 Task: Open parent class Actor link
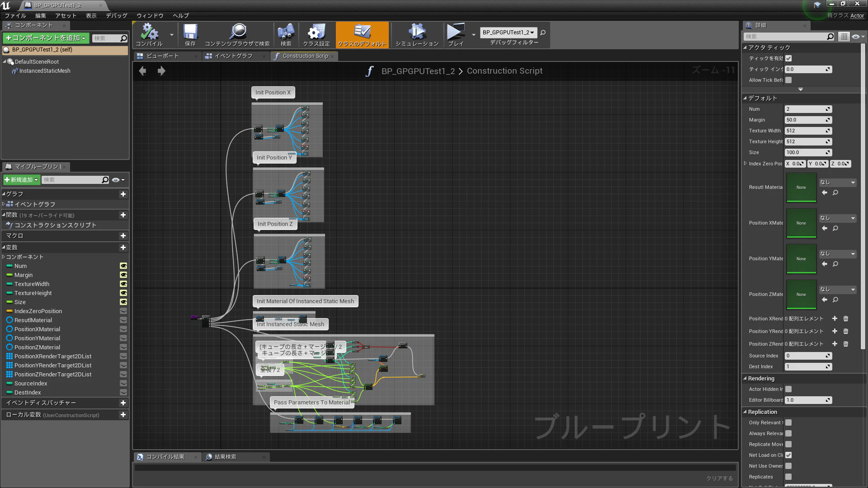tap(857, 15)
